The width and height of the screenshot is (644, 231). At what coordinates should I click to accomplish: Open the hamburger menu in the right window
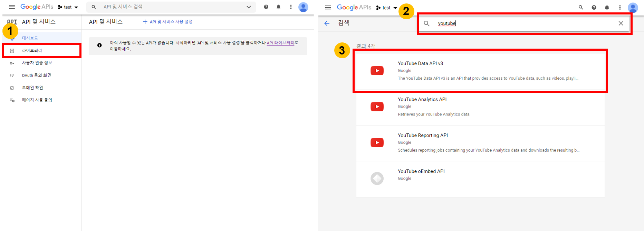(328, 7)
